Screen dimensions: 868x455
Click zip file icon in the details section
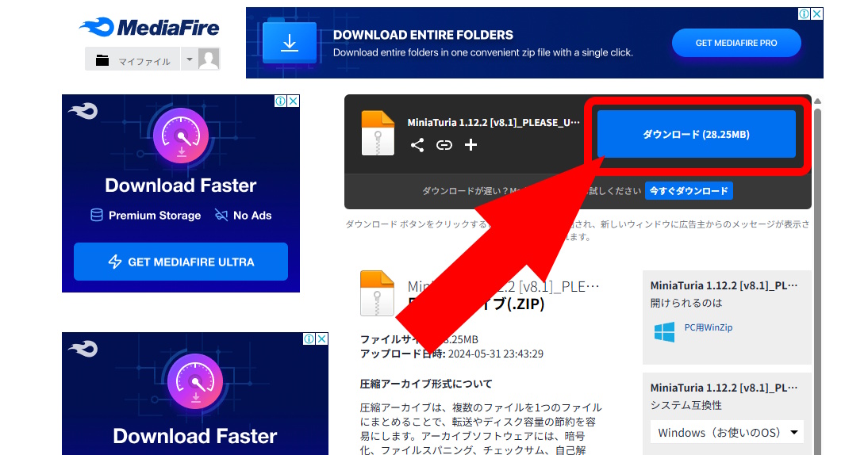377,293
